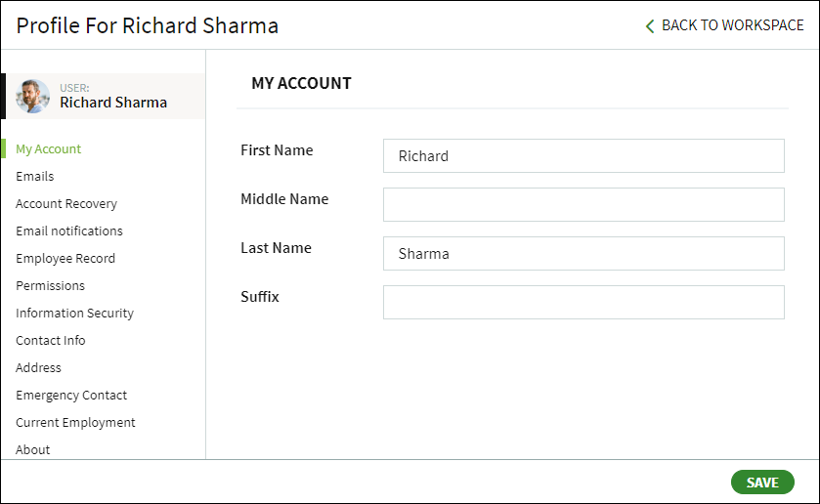Save profile with the SAVE button

(762, 483)
